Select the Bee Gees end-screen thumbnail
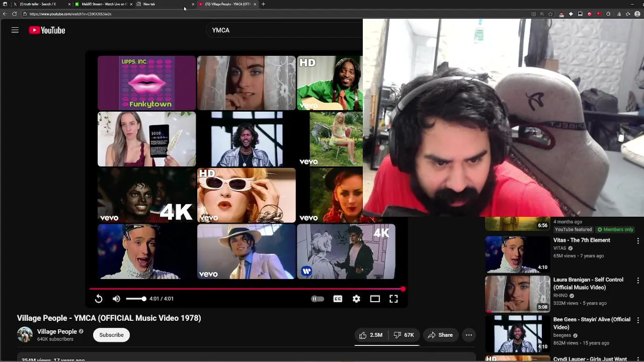Viewport: 644px width, 362px height. point(247,139)
